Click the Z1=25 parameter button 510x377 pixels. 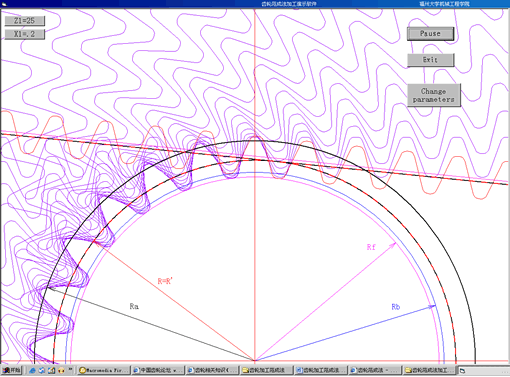[24, 21]
